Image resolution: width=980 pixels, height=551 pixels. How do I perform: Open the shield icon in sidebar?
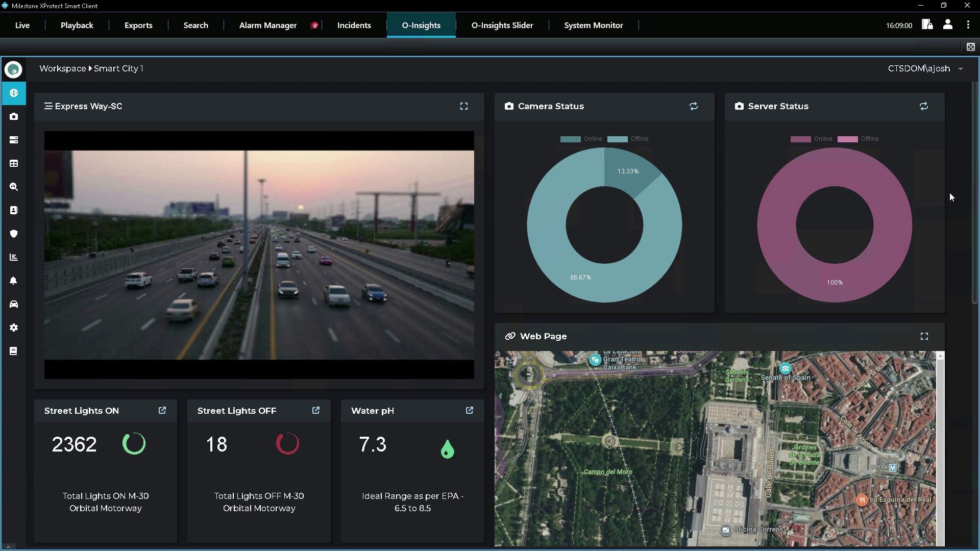pyautogui.click(x=14, y=234)
